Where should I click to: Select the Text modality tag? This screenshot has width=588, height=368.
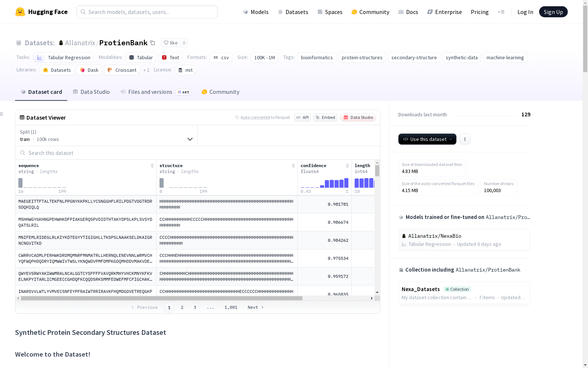click(171, 57)
